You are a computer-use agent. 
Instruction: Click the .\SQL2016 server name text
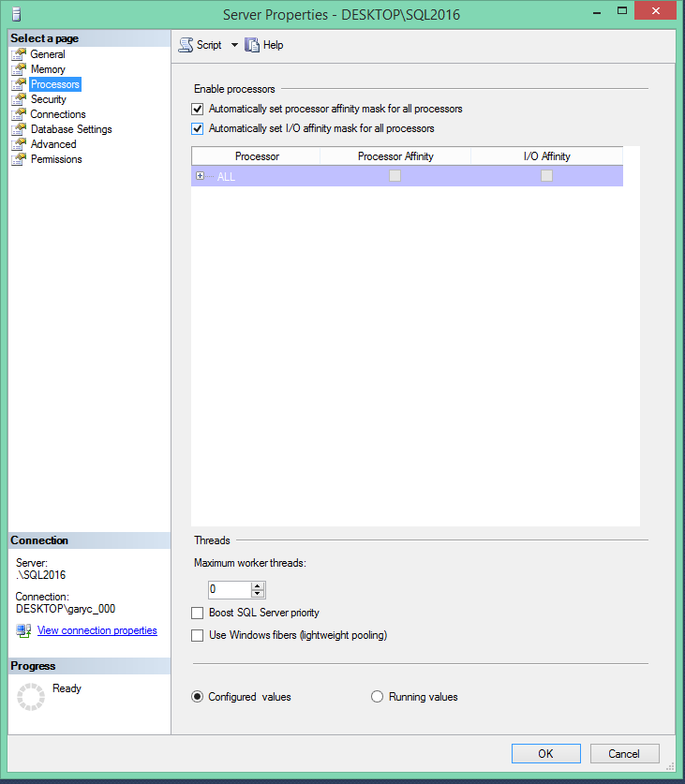[x=40, y=575]
